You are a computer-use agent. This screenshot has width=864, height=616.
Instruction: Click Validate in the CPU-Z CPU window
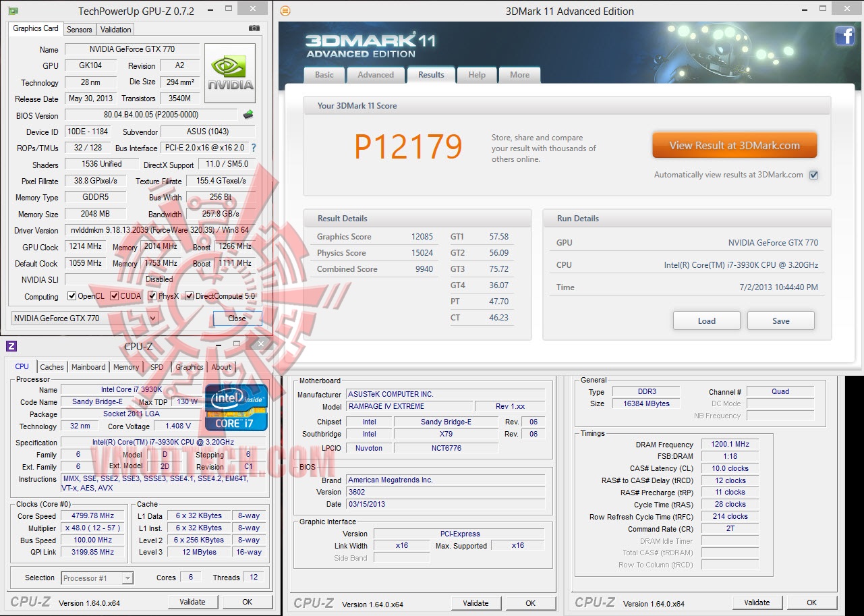tap(192, 602)
